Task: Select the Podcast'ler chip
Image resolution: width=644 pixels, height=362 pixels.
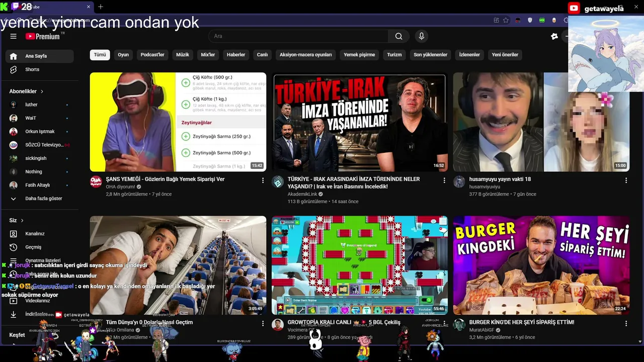Action: pyautogui.click(x=152, y=55)
